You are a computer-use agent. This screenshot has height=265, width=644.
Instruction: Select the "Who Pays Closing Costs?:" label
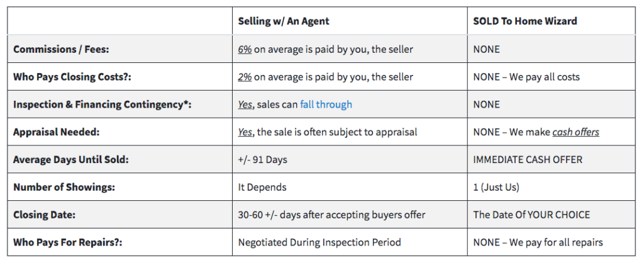click(72, 77)
